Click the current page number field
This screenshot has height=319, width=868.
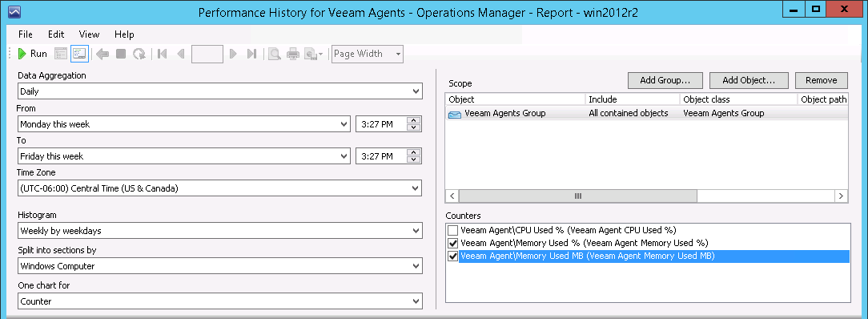coord(207,54)
